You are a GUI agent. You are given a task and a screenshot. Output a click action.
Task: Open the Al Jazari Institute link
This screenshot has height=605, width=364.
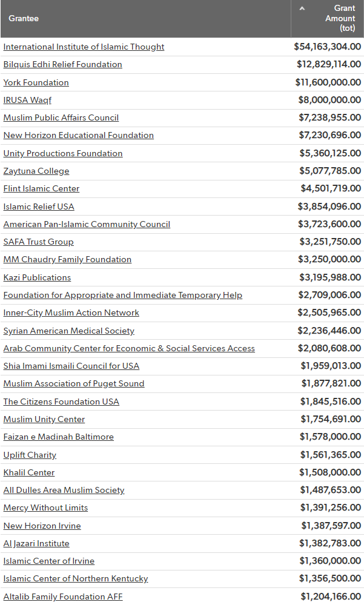coord(36,543)
